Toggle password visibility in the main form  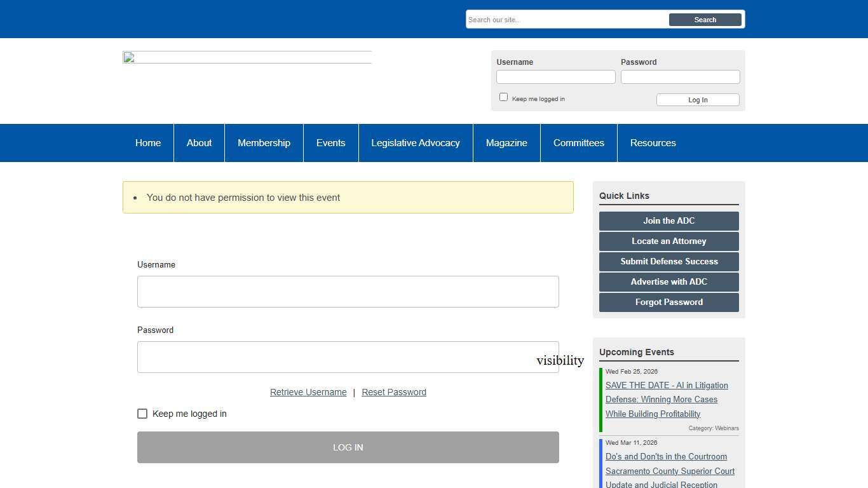pyautogui.click(x=559, y=360)
